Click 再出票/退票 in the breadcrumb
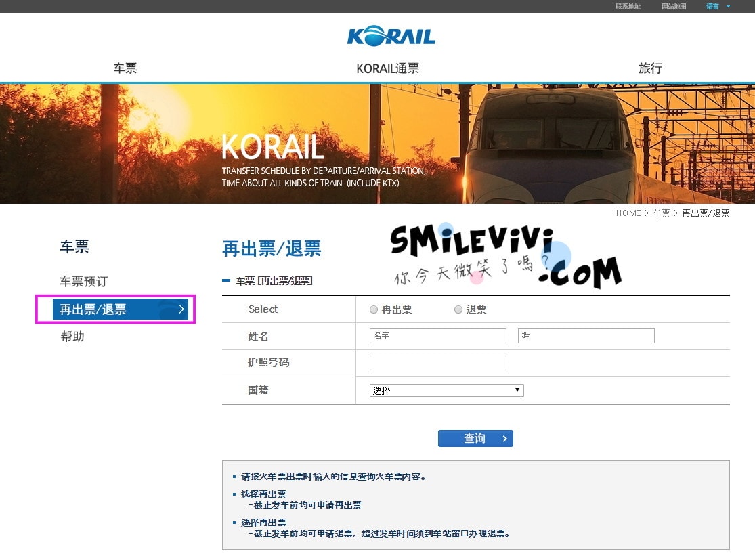Screen dimensions: 755x560 coord(706,213)
